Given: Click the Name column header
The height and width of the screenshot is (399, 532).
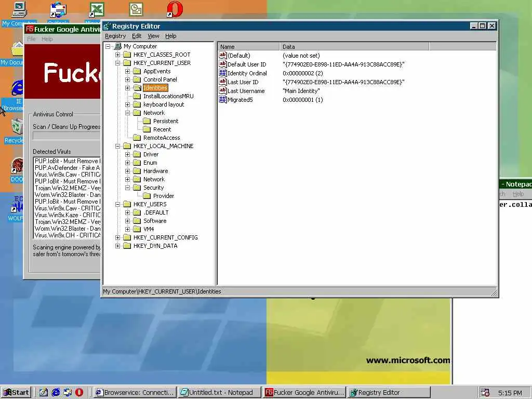Looking at the screenshot, I should (x=249, y=47).
